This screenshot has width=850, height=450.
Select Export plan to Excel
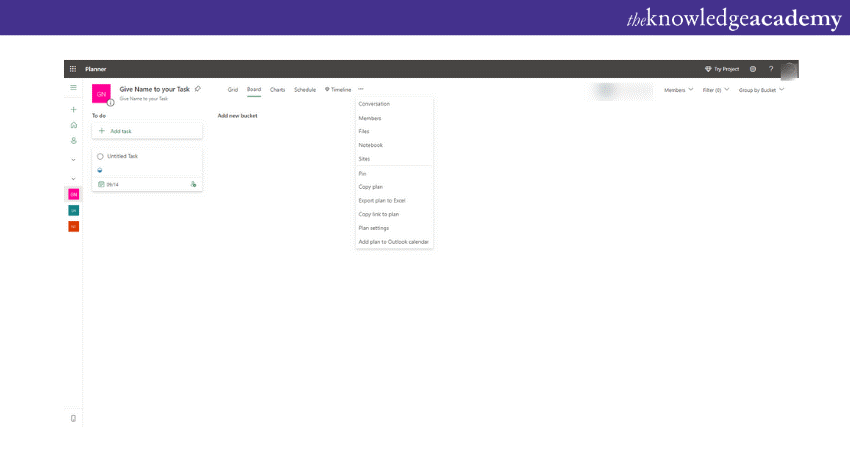381,200
